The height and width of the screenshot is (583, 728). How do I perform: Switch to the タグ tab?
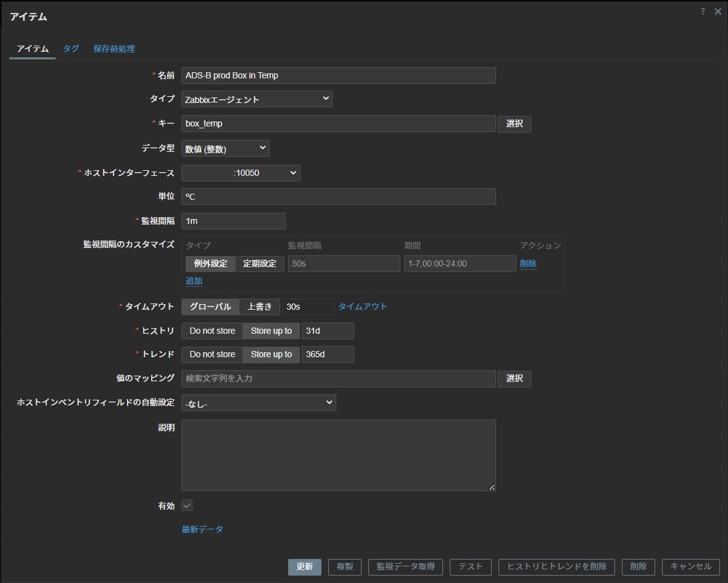pyautogui.click(x=71, y=49)
